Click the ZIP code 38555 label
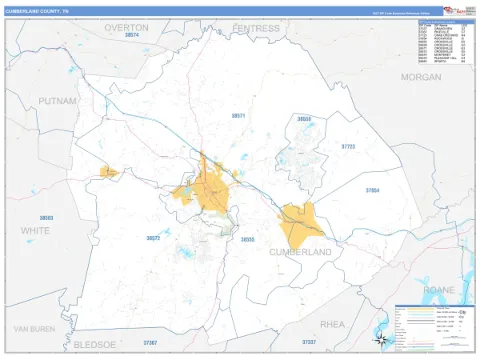 (x=248, y=239)
